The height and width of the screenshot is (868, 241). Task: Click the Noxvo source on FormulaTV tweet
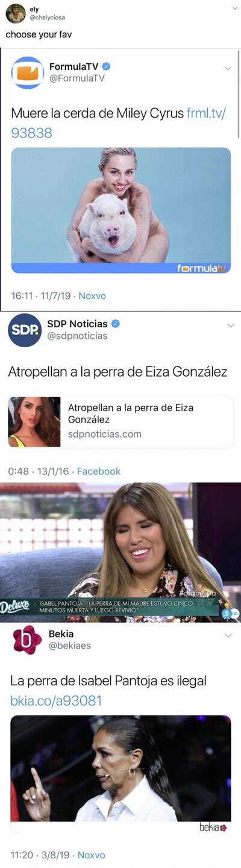point(92,296)
